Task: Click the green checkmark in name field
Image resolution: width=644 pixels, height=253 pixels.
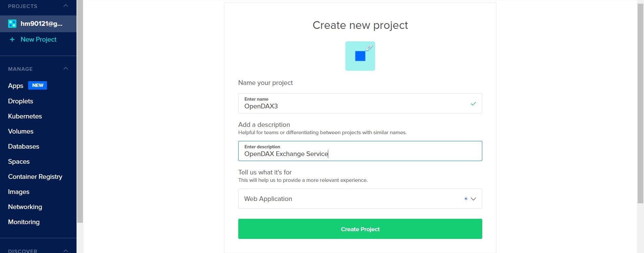Action: click(x=473, y=104)
